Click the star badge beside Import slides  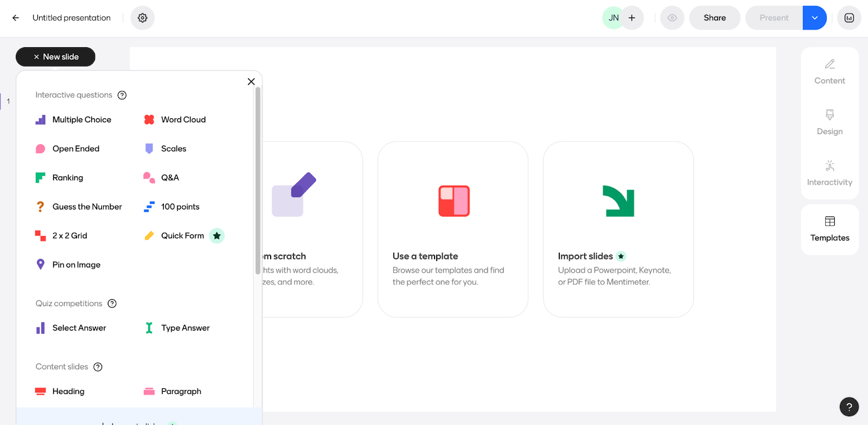621,256
